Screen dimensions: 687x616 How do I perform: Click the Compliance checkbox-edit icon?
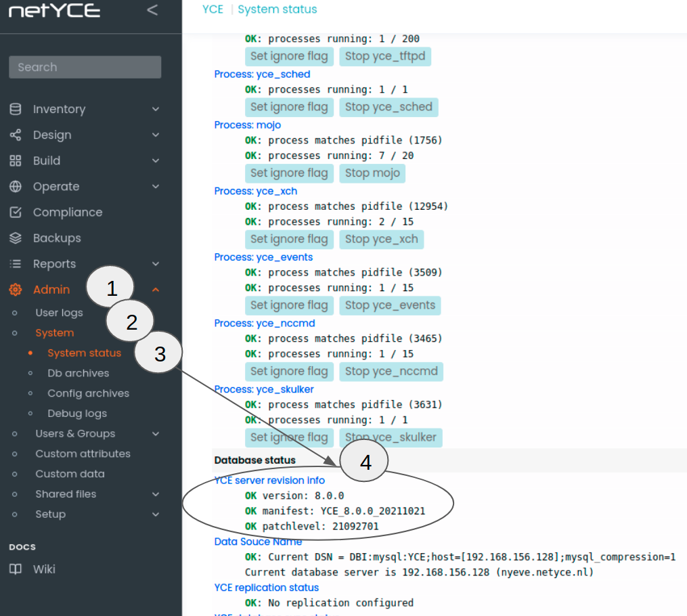coord(16,213)
